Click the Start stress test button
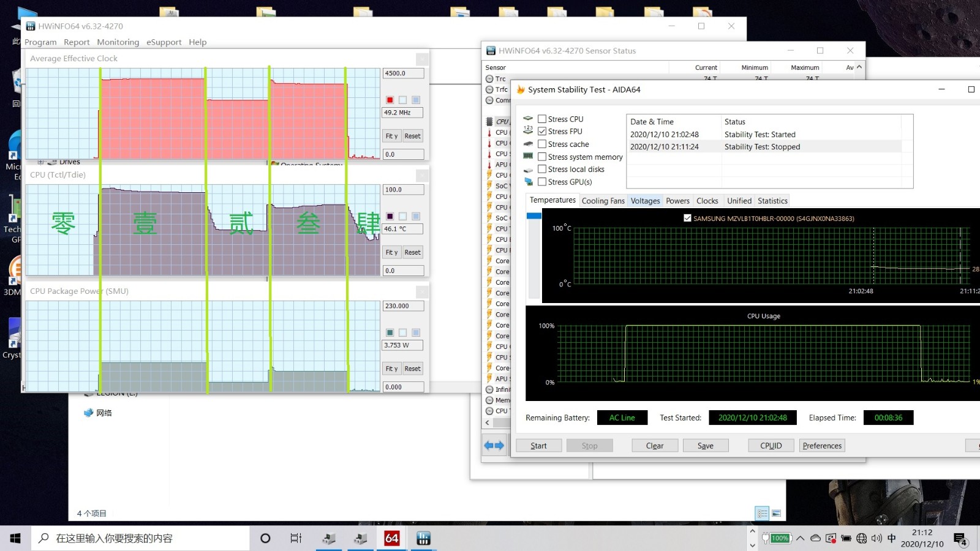This screenshot has height=551, width=980. 539,446
